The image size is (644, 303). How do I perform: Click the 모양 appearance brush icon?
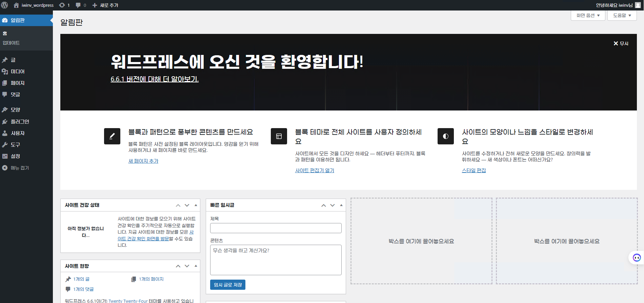click(x=5, y=110)
